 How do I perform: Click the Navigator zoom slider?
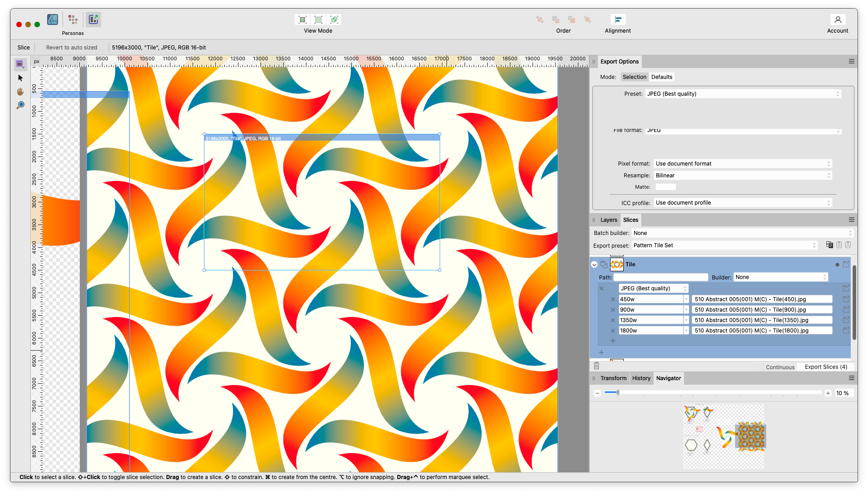(713, 393)
